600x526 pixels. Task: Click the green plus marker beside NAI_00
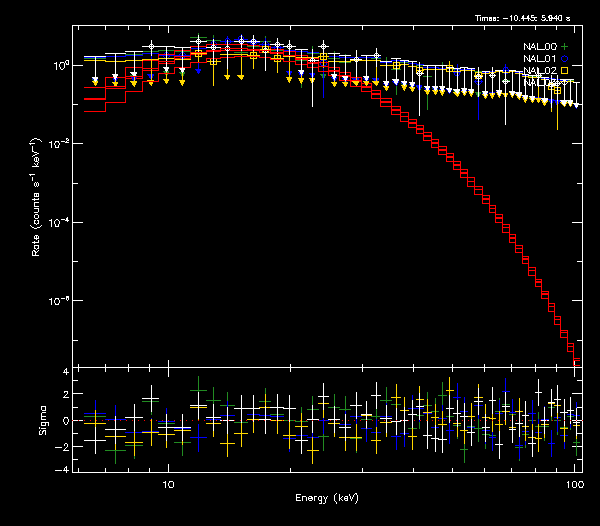[x=563, y=45]
